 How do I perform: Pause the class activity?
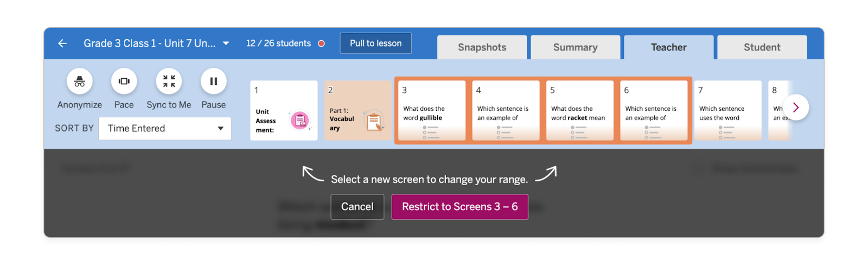213,81
